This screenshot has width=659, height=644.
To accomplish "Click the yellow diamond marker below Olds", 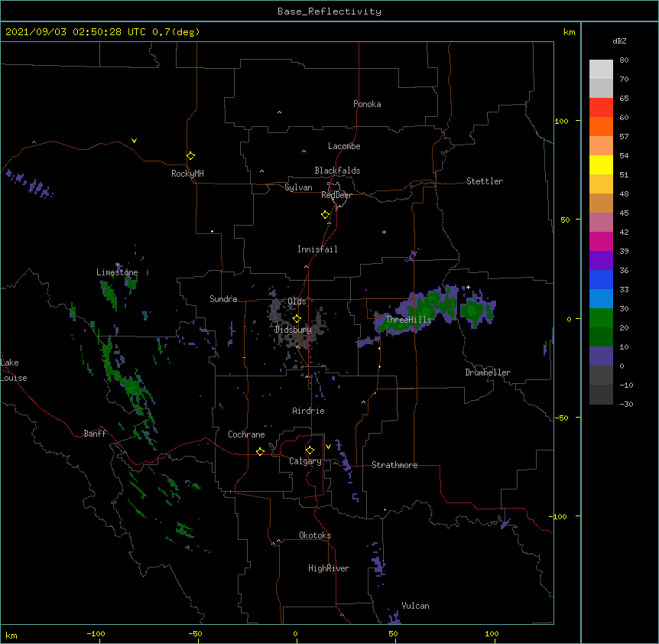I will [297, 319].
